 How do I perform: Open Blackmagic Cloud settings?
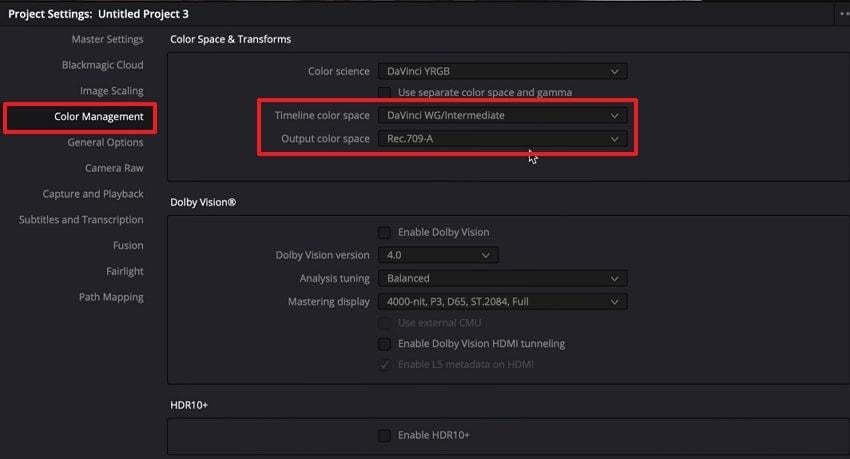pos(102,65)
